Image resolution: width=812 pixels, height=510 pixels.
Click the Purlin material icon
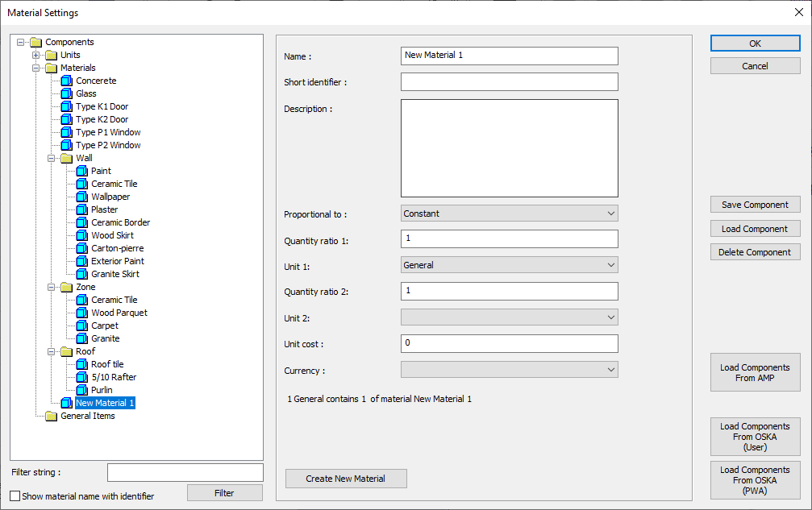(81, 390)
